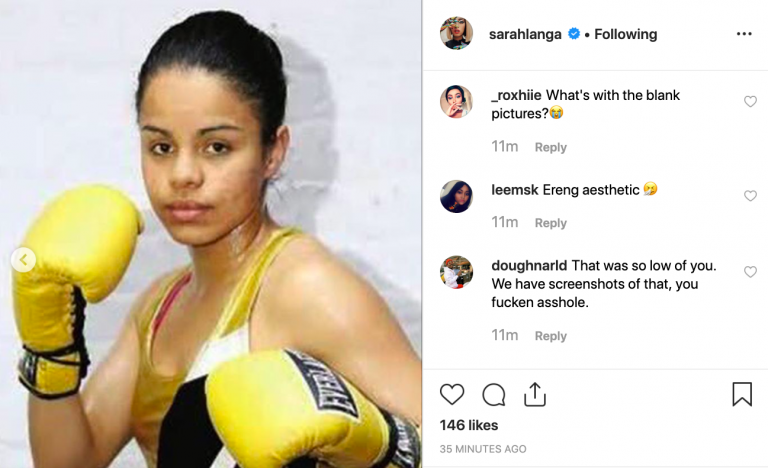View the 146 likes list
This screenshot has height=468, width=768.
[469, 425]
